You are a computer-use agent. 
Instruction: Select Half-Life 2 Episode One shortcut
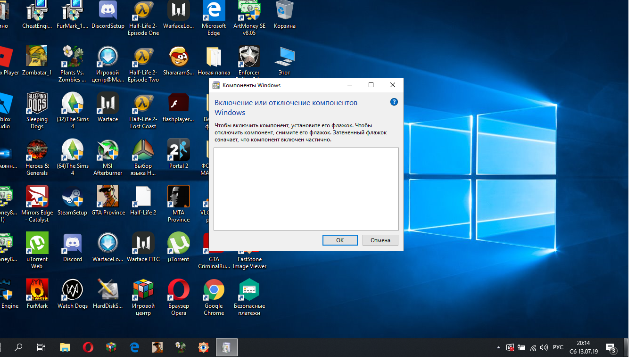pos(143,18)
